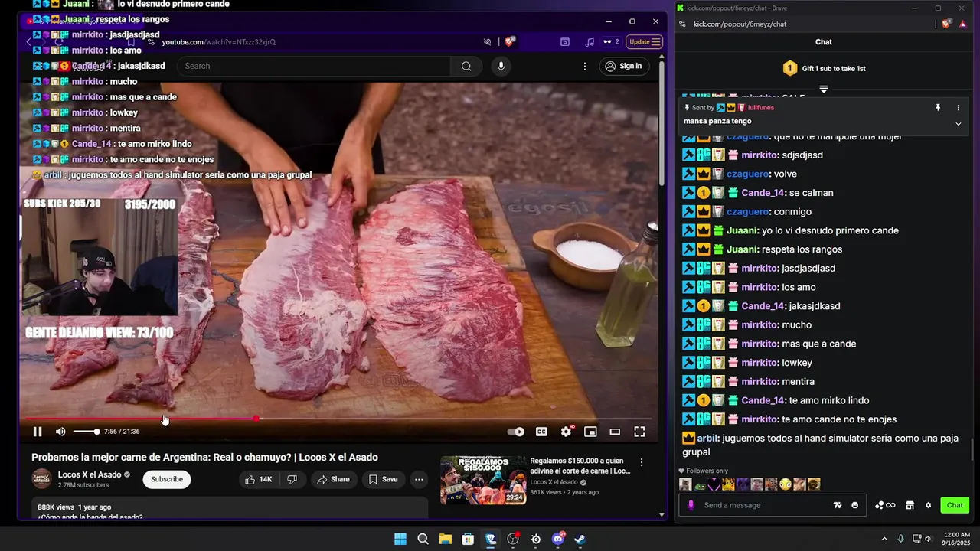Toggle closed captions CC button

(541, 432)
